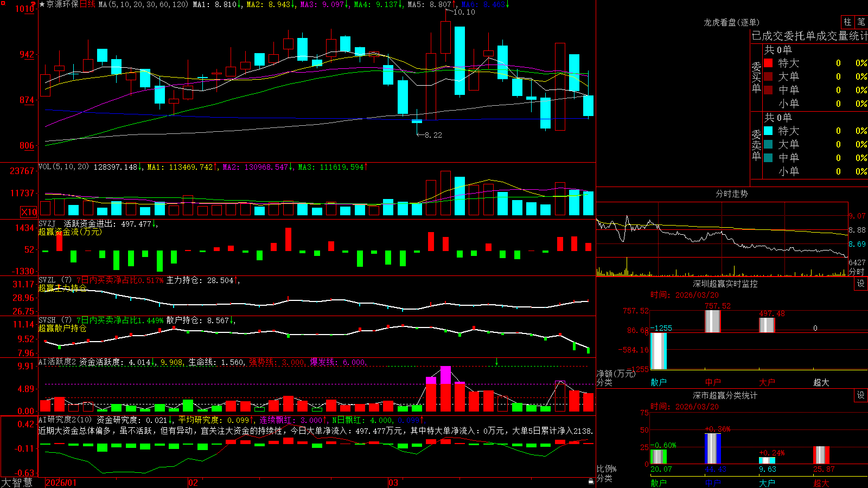Click AI活跃度2 indicator title
This screenshot has width=868, height=488.
pyautogui.click(x=58, y=362)
